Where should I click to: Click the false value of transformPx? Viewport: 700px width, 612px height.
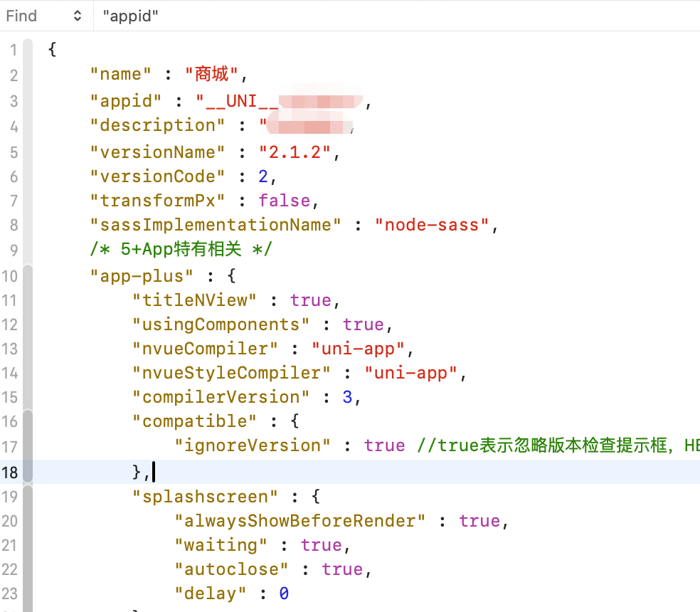[x=284, y=201]
